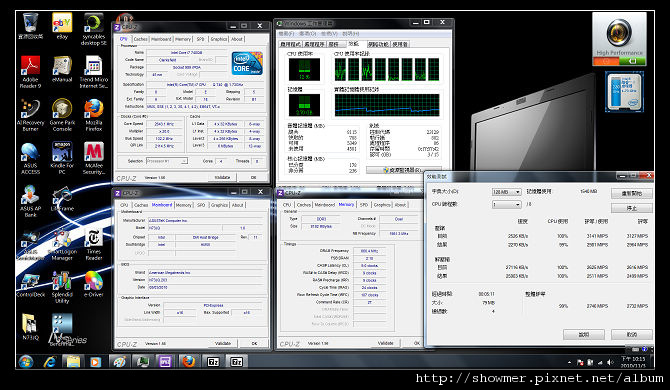670x390 pixels.
Task: Open SmartLogon Manager desktop icon
Action: tap(62, 244)
